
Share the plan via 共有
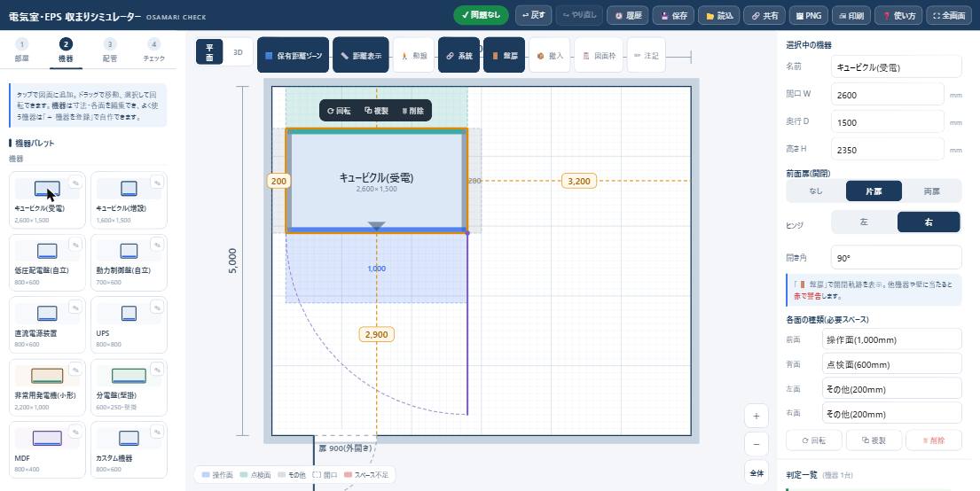tap(764, 16)
